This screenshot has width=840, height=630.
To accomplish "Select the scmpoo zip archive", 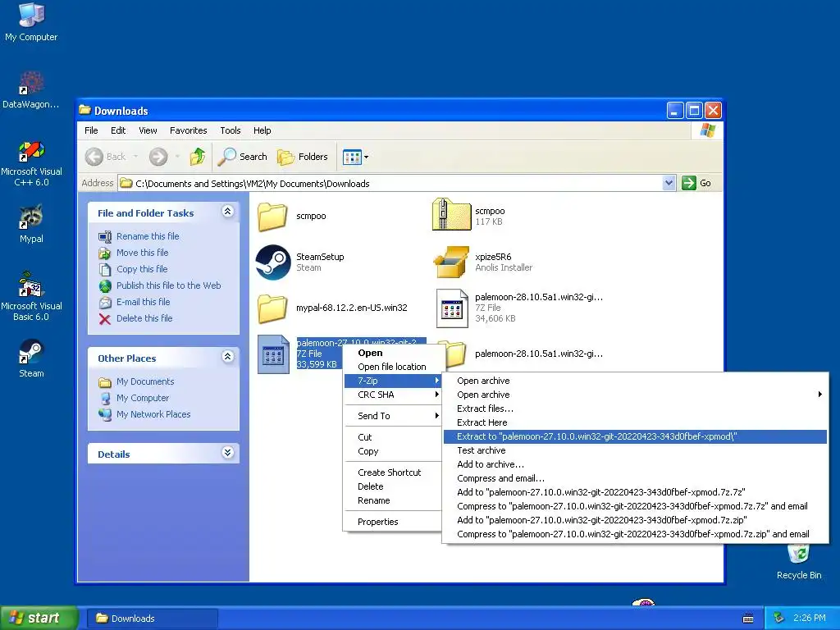I will point(451,216).
